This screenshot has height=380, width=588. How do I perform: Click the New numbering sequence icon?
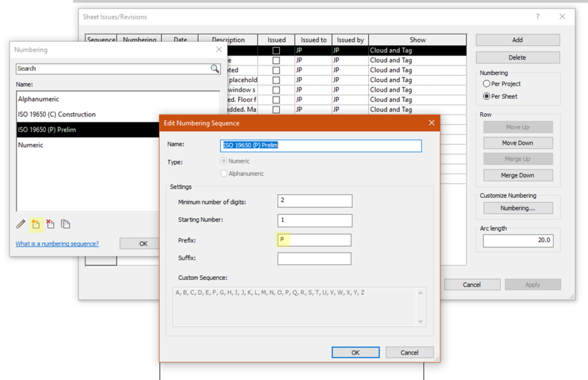click(36, 225)
